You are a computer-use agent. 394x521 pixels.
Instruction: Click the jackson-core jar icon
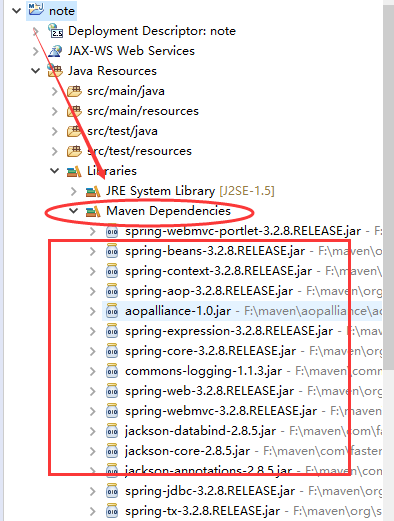click(112, 451)
